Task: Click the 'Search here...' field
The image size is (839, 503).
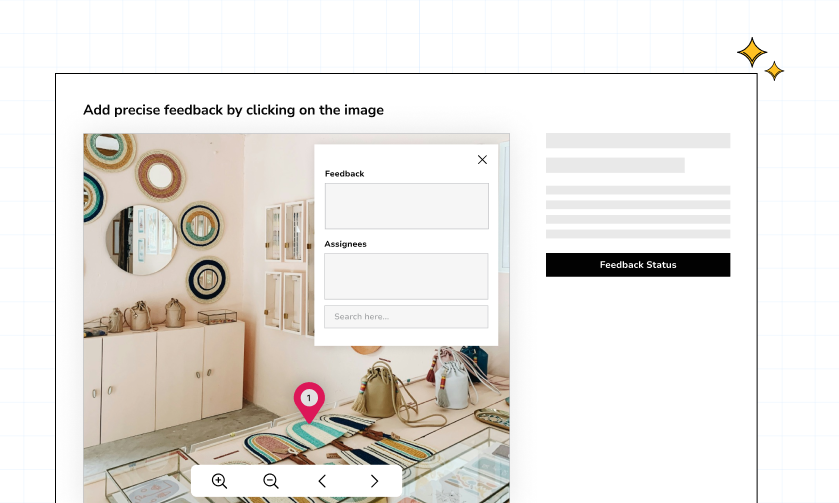Action: tap(406, 317)
